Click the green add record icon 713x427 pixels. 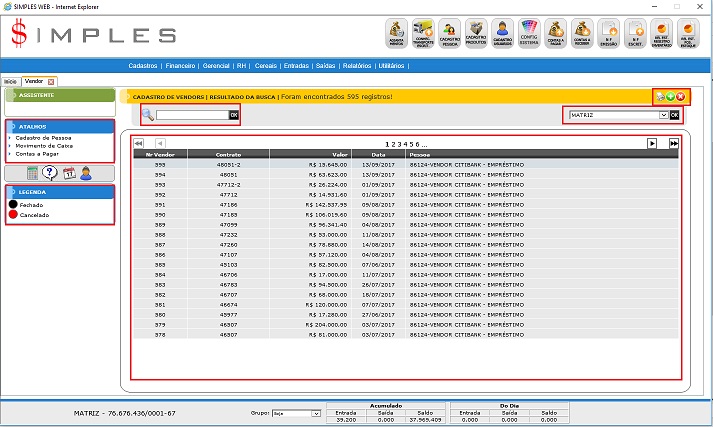(x=670, y=97)
